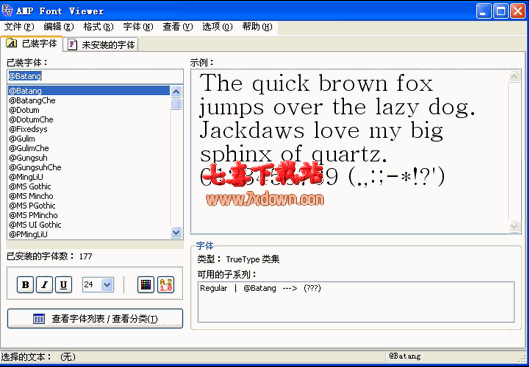Open the 字体(N) menu
Screen dimensions: 529x367
[138, 27]
